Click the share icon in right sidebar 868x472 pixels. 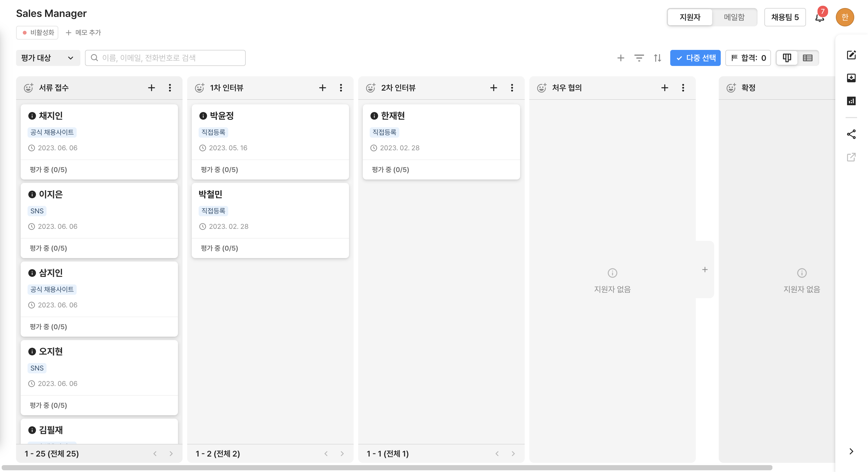pos(851,134)
